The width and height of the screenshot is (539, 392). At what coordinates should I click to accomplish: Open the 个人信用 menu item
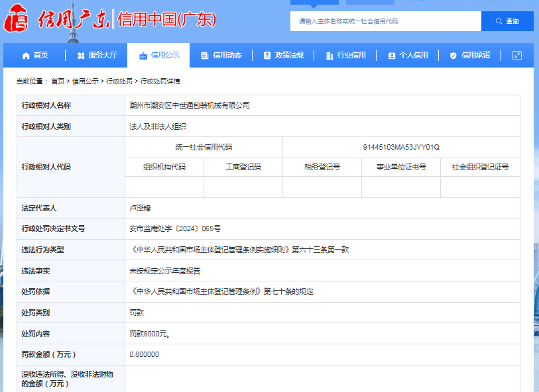coord(408,55)
